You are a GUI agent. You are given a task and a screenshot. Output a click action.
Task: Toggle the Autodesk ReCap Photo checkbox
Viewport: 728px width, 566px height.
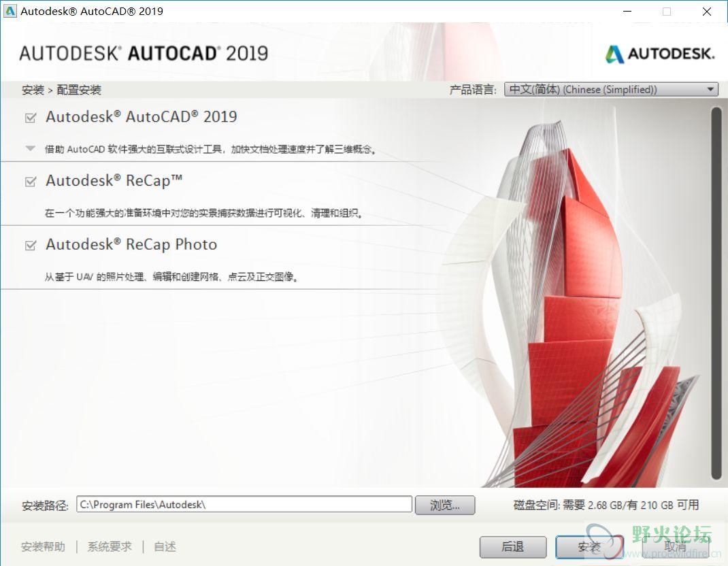coord(31,245)
